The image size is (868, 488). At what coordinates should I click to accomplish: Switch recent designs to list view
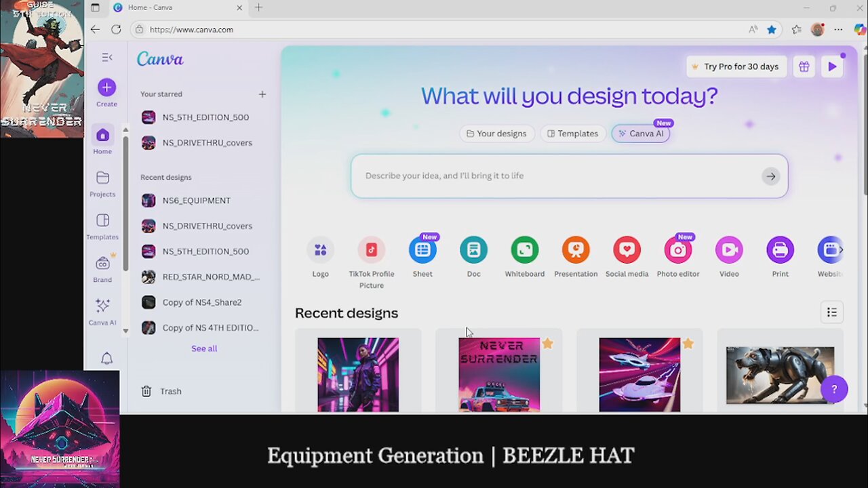pyautogui.click(x=832, y=312)
